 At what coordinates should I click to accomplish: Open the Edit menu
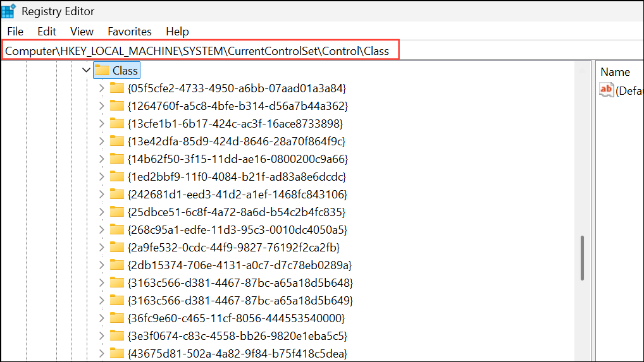46,32
